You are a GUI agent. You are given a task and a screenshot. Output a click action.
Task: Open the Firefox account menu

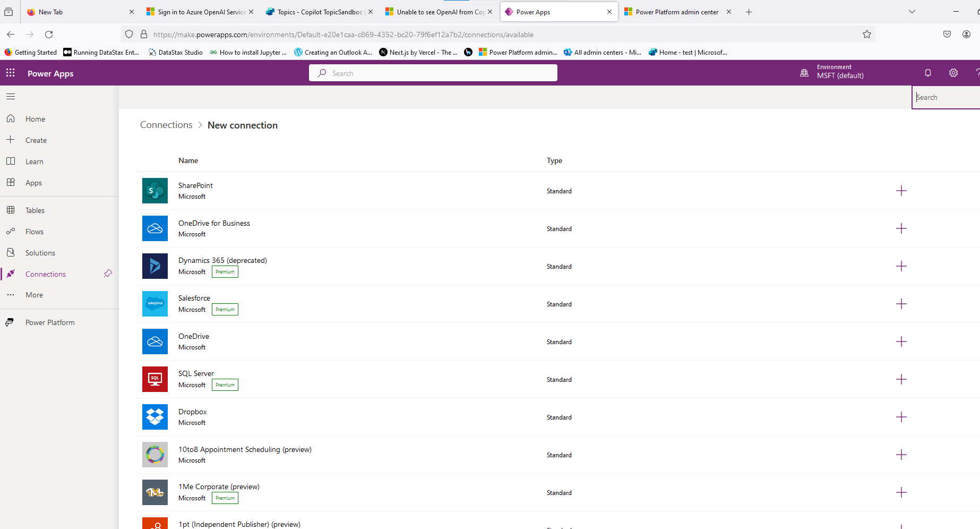[x=967, y=34]
